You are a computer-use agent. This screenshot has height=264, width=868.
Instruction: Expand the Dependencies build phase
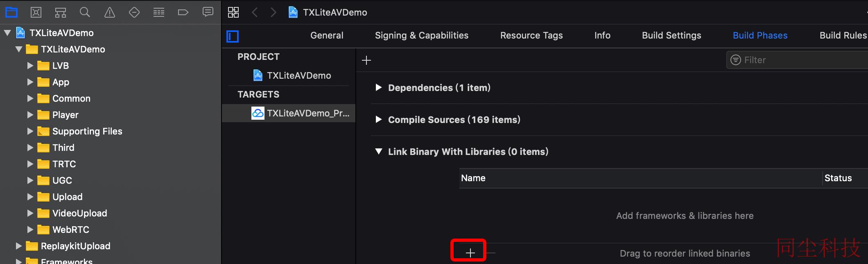[379, 87]
